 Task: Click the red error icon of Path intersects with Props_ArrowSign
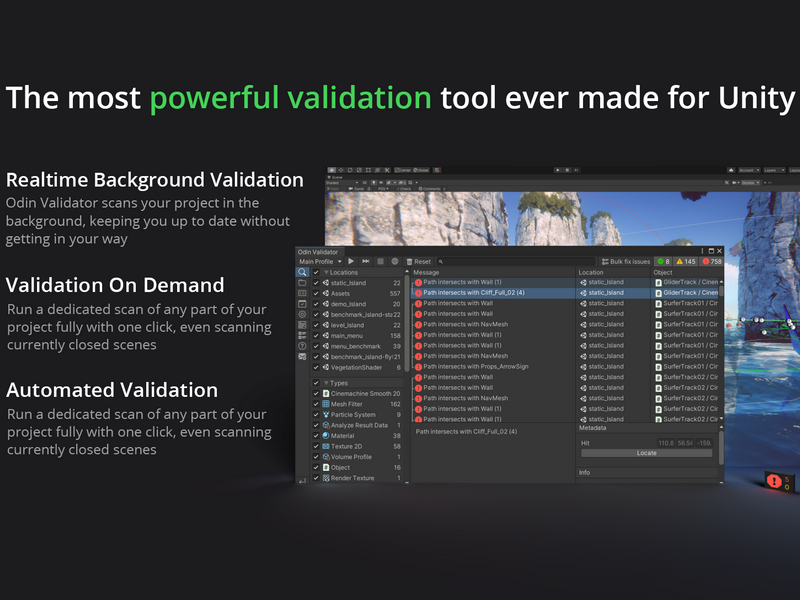418,367
